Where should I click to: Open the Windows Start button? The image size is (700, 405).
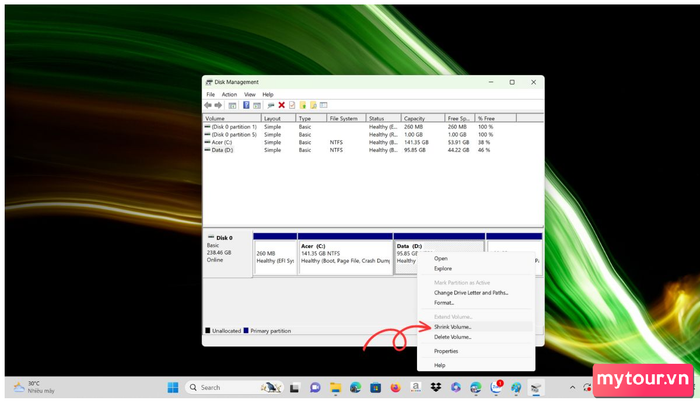pos(173,387)
